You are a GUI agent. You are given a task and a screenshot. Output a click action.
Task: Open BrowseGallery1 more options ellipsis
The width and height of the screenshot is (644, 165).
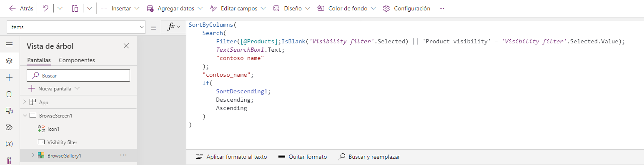coord(123,155)
